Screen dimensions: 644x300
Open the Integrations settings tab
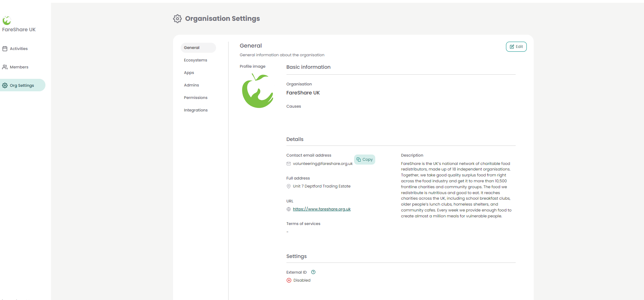tap(196, 110)
